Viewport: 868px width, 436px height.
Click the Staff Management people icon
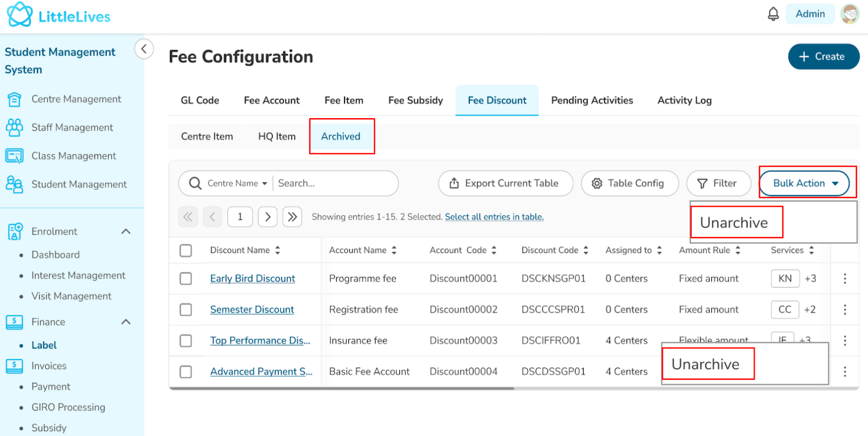point(14,127)
